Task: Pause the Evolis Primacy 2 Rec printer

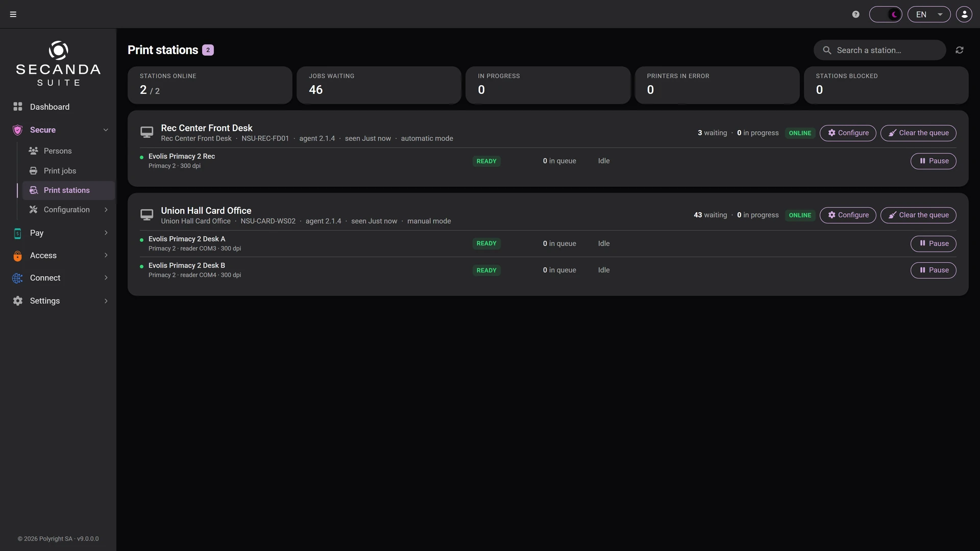Action: [x=933, y=161]
